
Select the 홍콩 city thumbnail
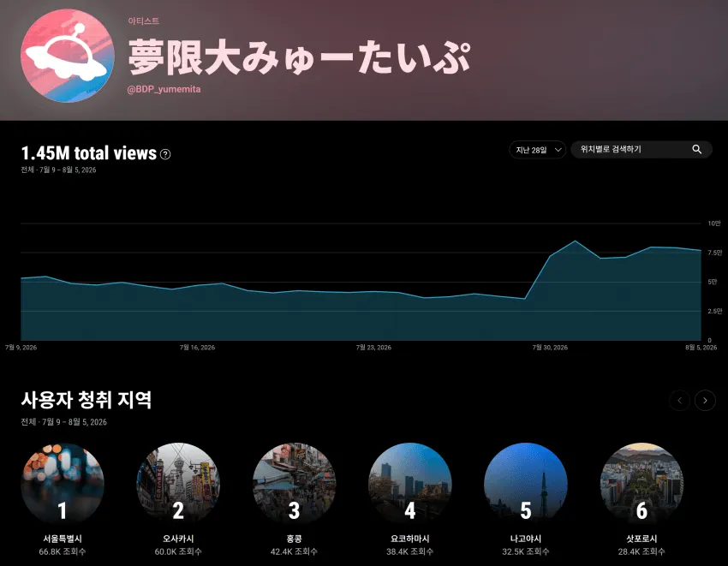(x=294, y=484)
